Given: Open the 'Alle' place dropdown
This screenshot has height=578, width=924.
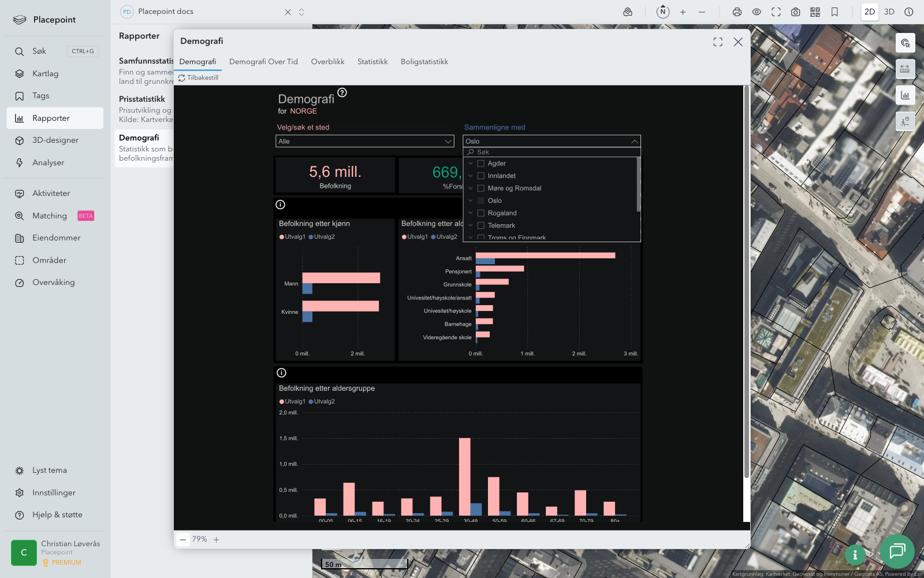Looking at the screenshot, I should click(x=364, y=141).
